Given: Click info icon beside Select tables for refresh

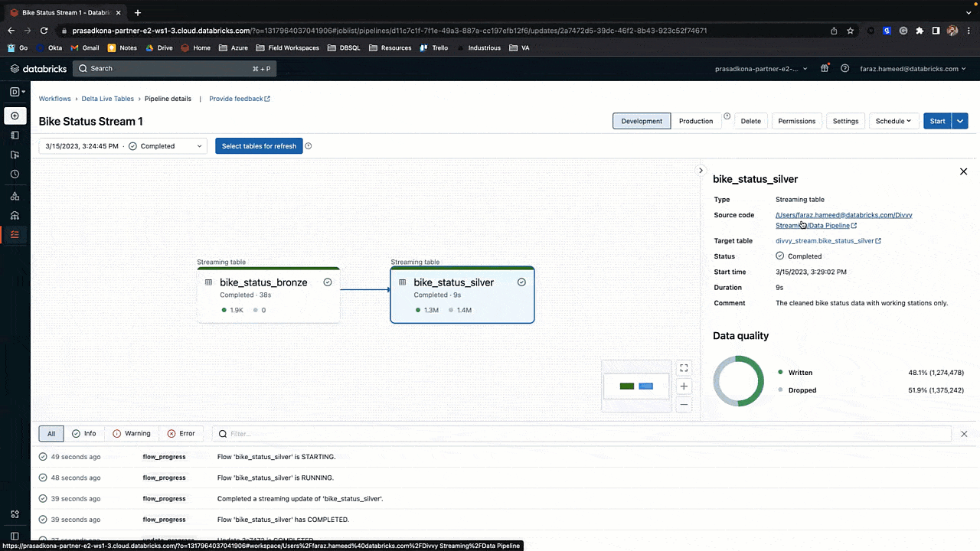Looking at the screenshot, I should point(309,146).
